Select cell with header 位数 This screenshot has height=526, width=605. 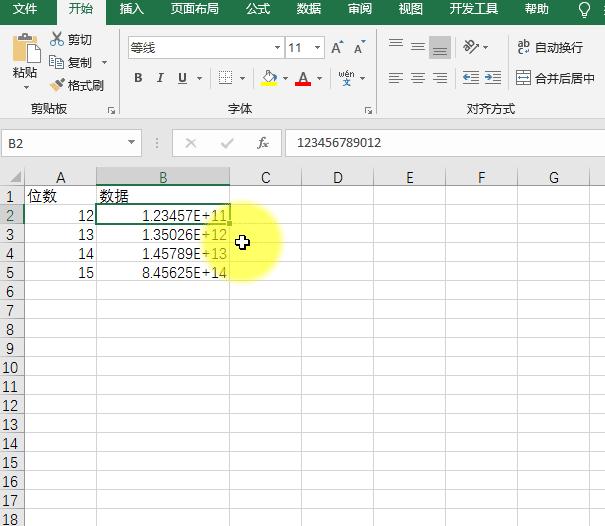point(61,196)
